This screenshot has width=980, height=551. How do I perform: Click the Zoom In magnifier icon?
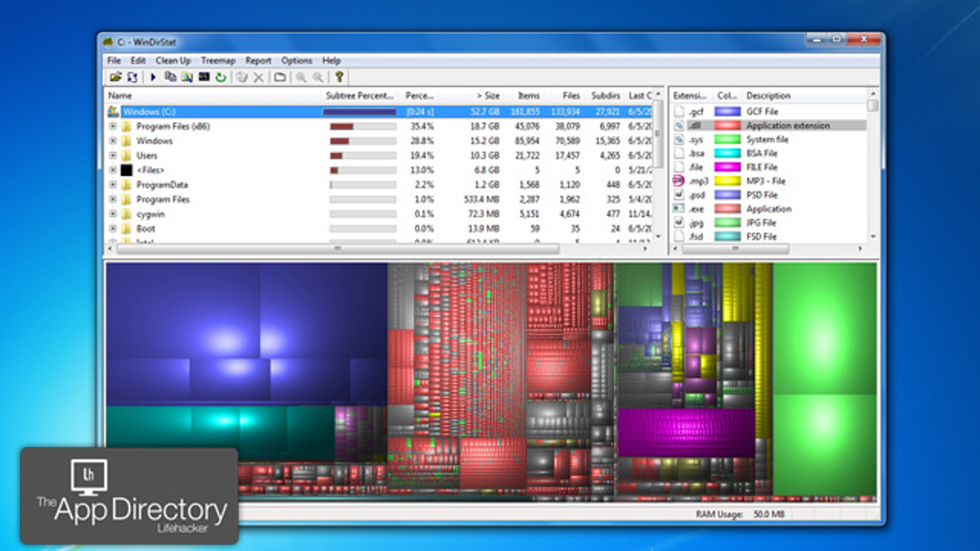tap(301, 77)
